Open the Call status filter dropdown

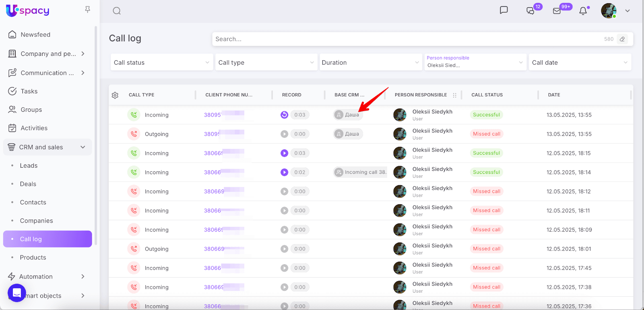(161, 62)
